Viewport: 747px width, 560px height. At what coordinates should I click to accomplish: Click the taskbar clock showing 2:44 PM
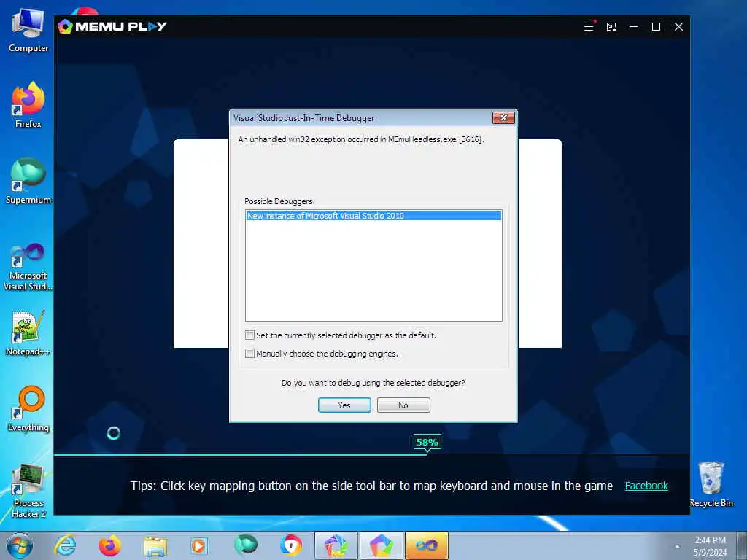click(x=710, y=546)
